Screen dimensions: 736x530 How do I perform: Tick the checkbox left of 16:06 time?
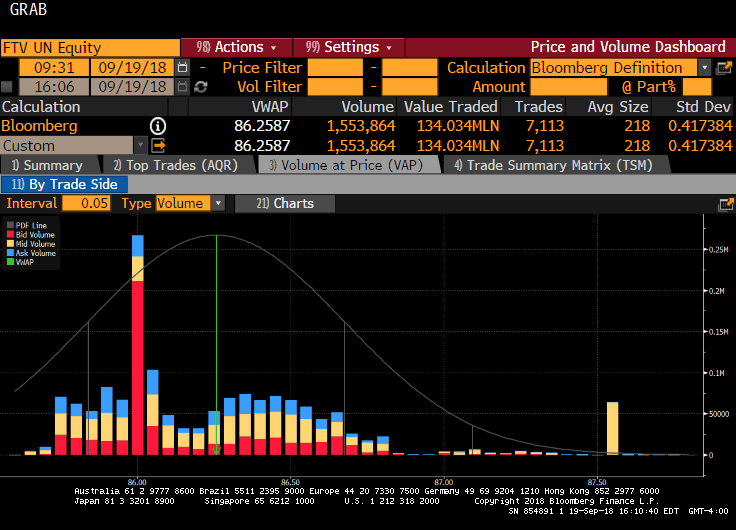[8, 87]
